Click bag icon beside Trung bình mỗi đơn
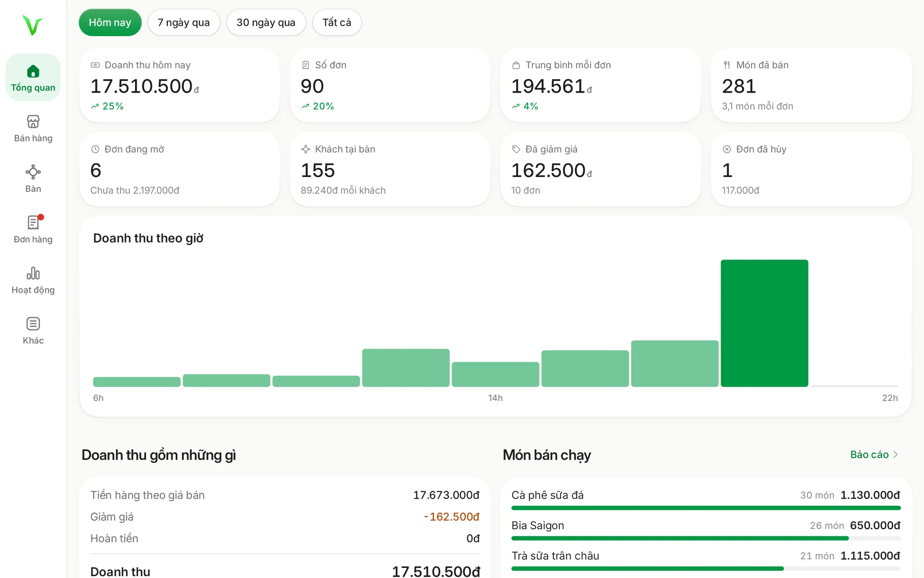924x578 pixels. 516,65
